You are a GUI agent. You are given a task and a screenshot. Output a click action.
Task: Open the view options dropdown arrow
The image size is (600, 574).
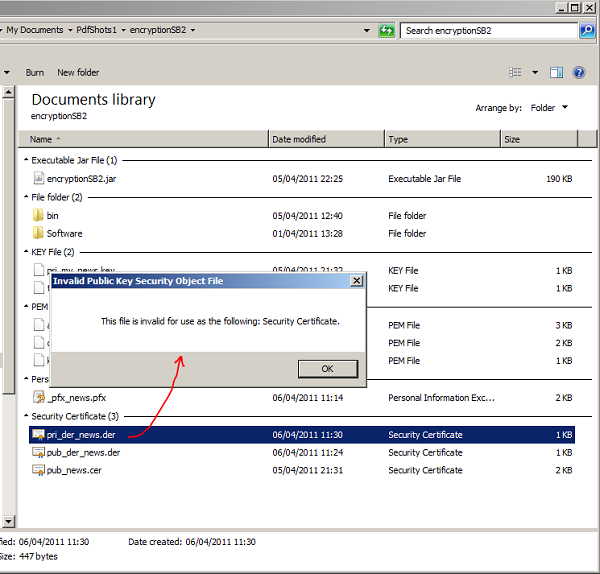click(x=535, y=72)
